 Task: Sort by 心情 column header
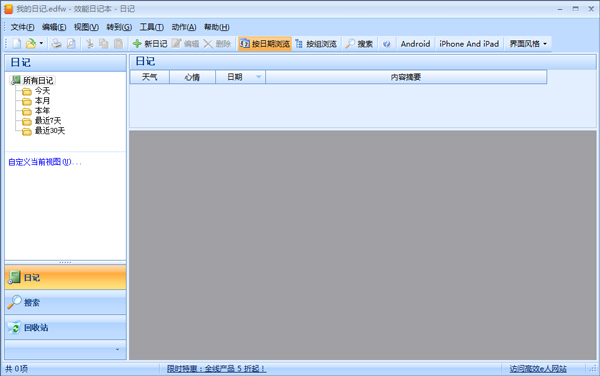click(x=192, y=77)
